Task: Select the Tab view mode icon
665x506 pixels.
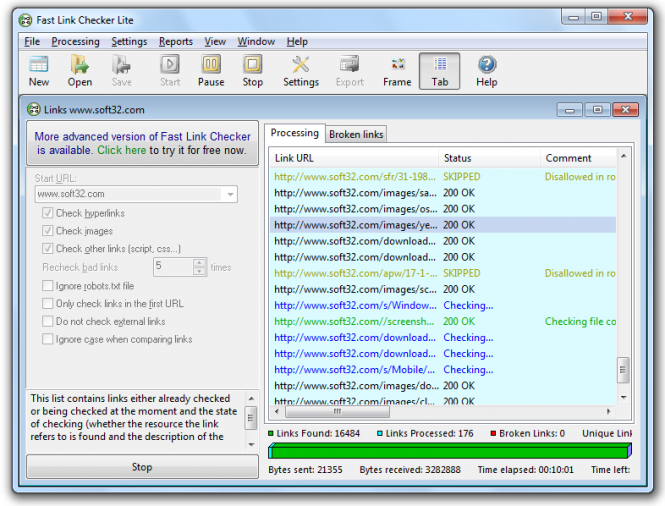Action: click(439, 71)
